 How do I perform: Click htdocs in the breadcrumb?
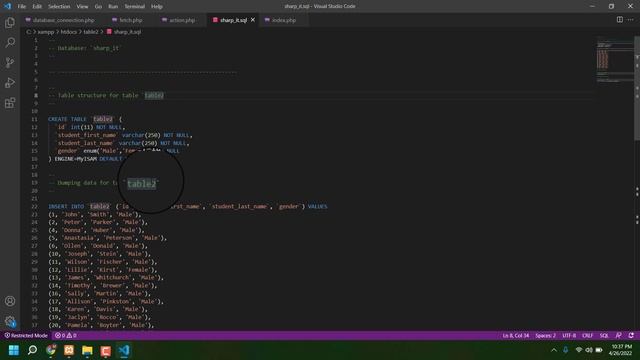click(x=69, y=32)
